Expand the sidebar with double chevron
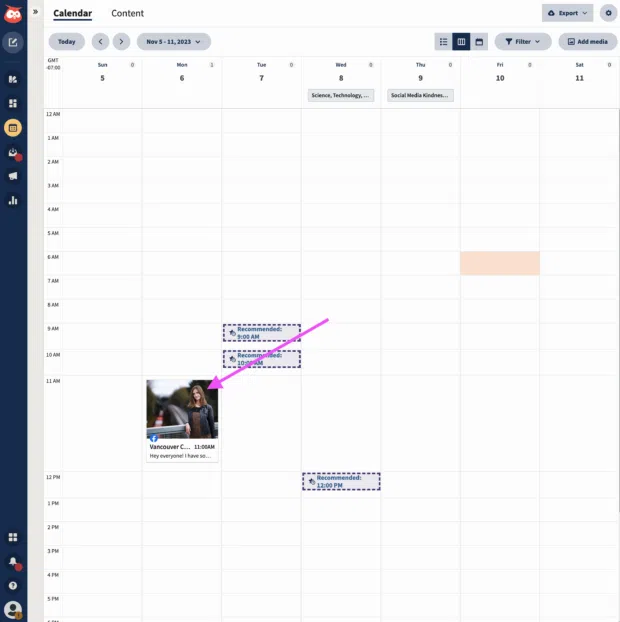The width and height of the screenshot is (620, 622). (x=35, y=12)
